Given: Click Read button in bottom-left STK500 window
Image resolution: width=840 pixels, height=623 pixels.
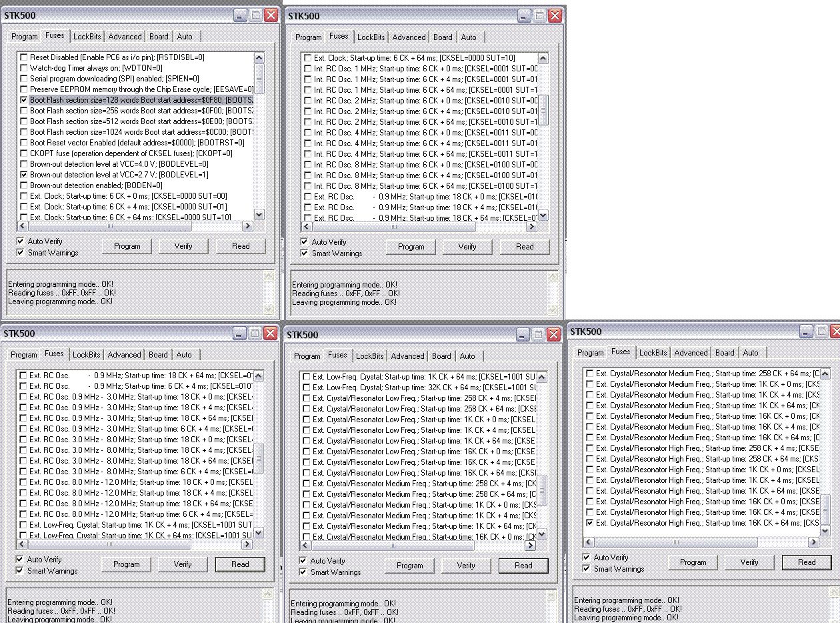Looking at the screenshot, I should pos(240,564).
